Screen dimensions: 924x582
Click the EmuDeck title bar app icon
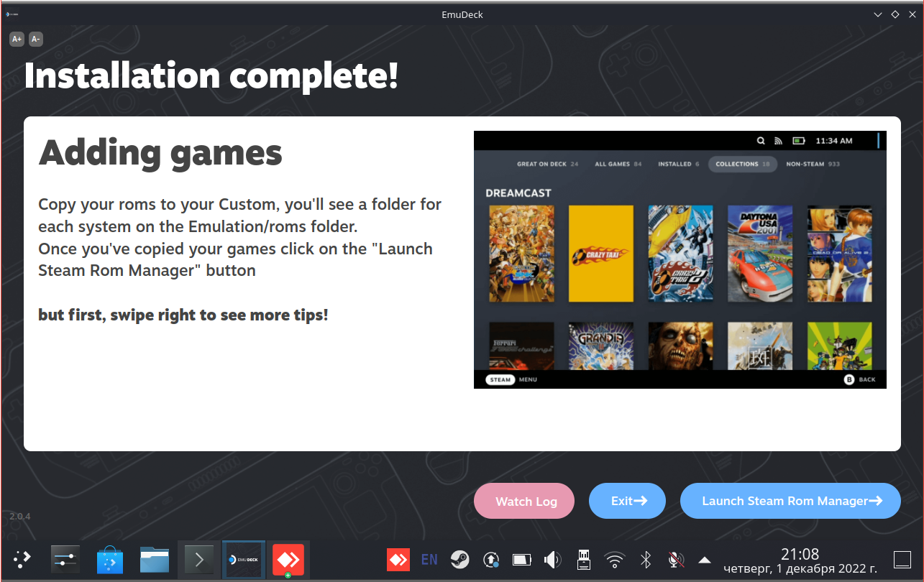point(12,14)
